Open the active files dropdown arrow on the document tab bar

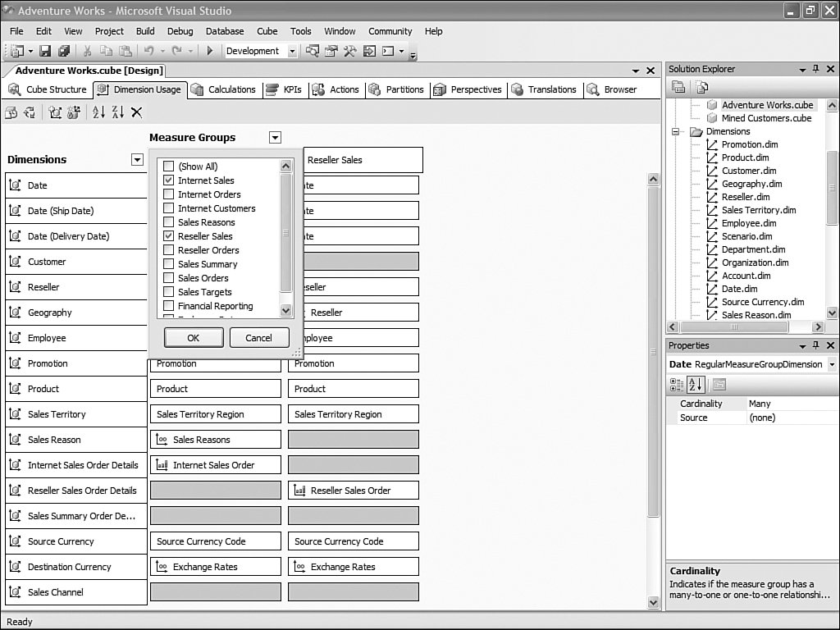[x=636, y=71]
